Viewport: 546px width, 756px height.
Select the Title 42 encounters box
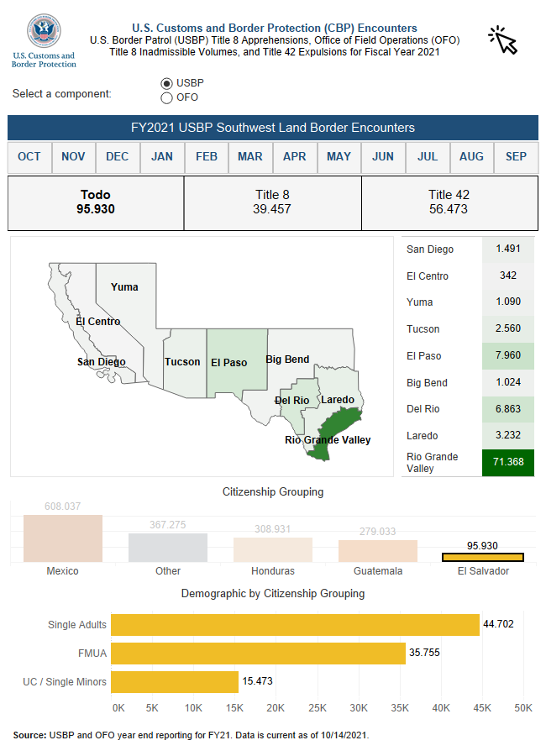(449, 202)
